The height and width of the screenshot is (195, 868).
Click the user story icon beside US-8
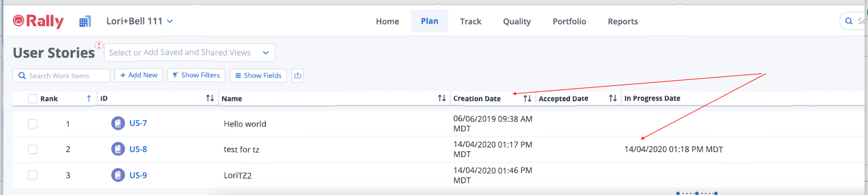pyautogui.click(x=118, y=149)
